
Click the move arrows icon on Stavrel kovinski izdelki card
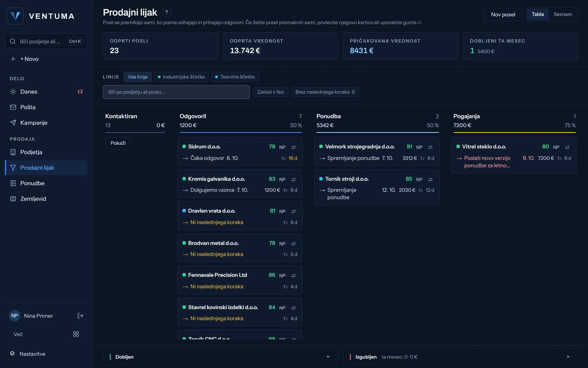click(294, 308)
